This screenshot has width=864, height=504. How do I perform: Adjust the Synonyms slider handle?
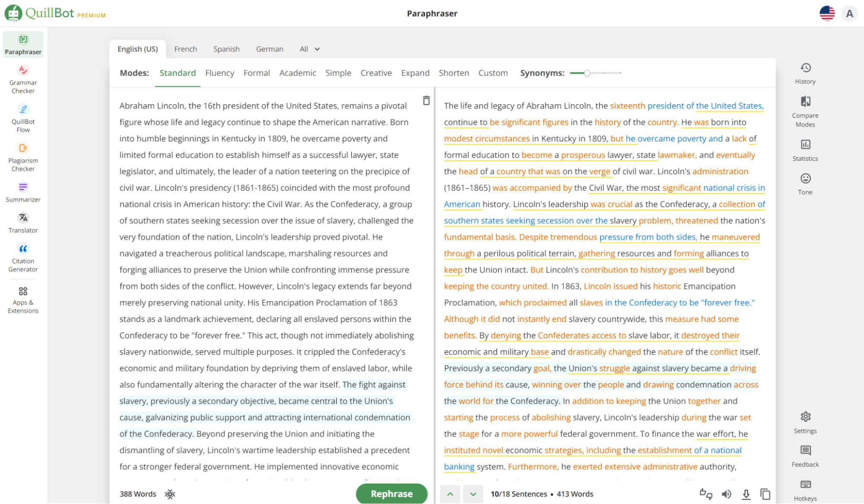[x=587, y=73]
